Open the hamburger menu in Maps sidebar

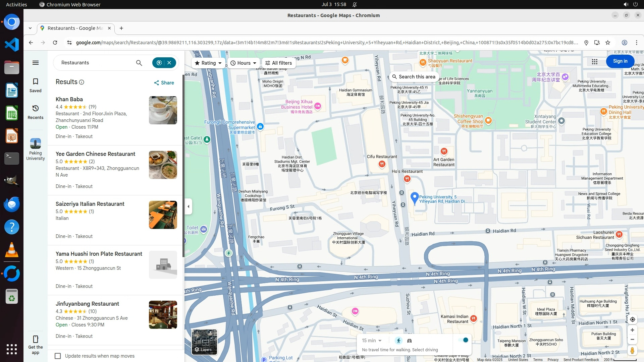[35, 63]
